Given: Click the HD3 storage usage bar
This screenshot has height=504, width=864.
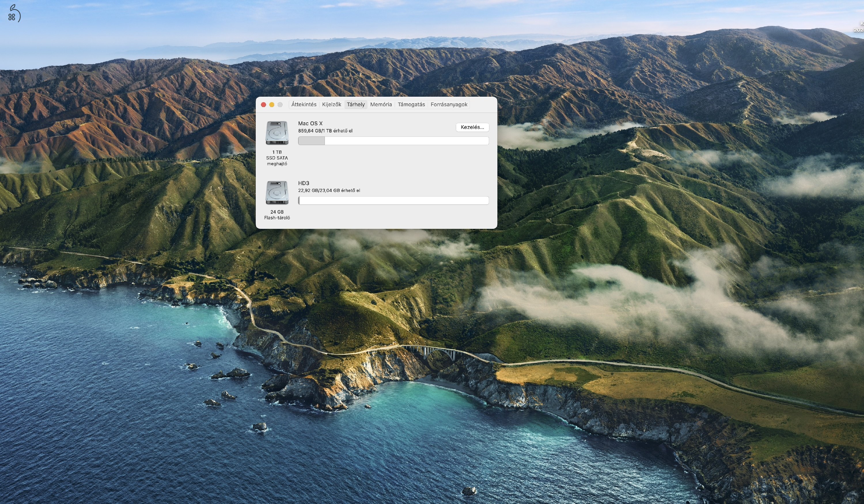Looking at the screenshot, I should 394,201.
